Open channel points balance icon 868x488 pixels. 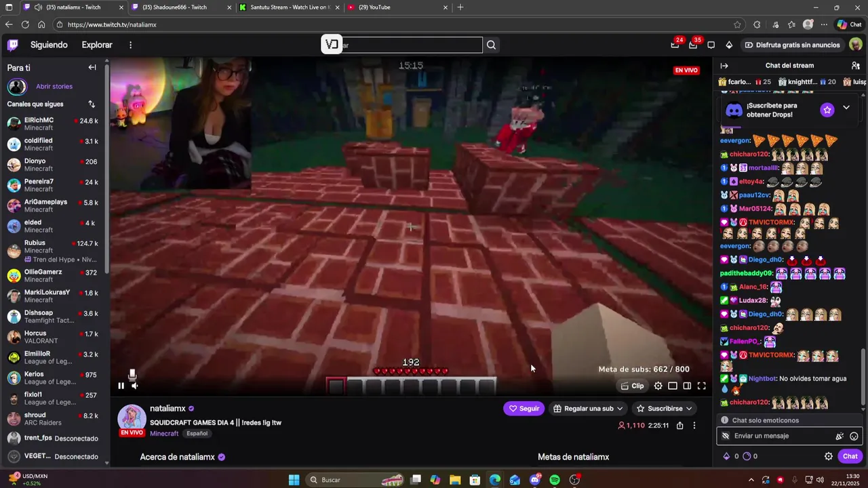(747, 456)
